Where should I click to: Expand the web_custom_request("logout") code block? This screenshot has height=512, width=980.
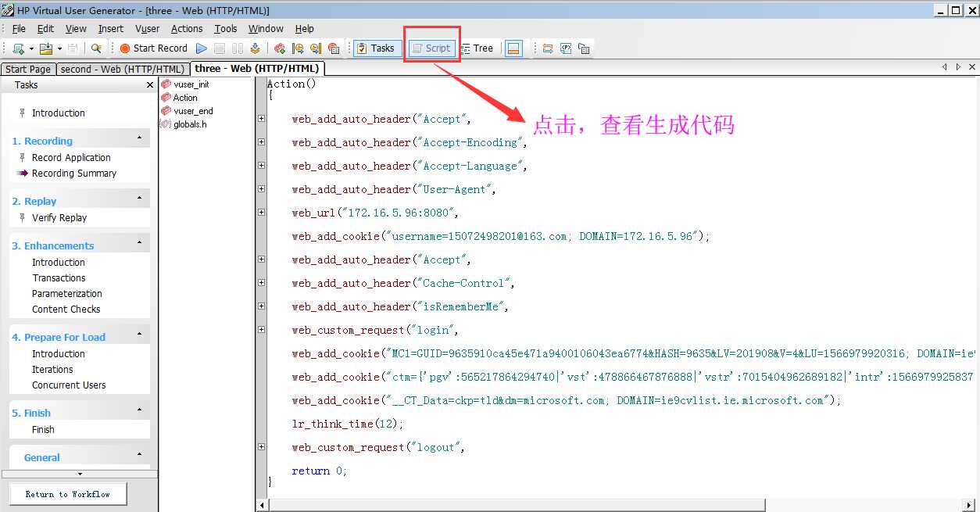(261, 447)
